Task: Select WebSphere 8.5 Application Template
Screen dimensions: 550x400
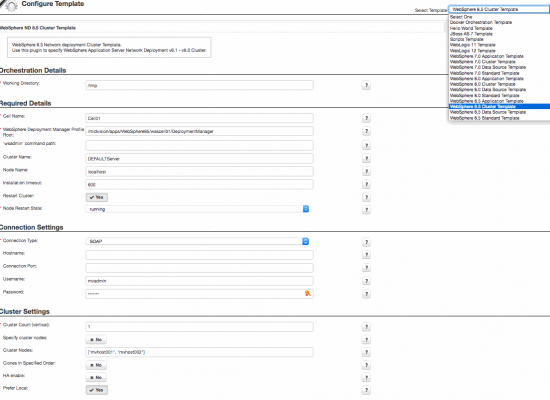Action: coord(499,101)
